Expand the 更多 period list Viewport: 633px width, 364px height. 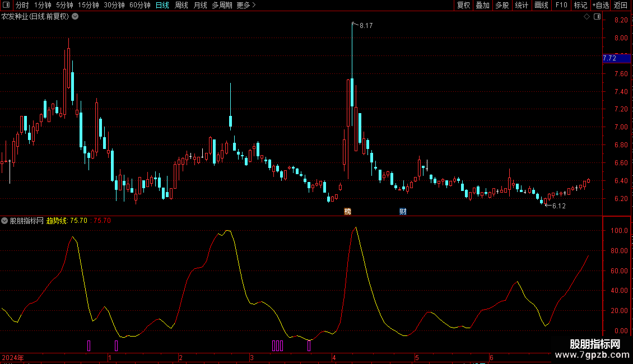click(246, 5)
